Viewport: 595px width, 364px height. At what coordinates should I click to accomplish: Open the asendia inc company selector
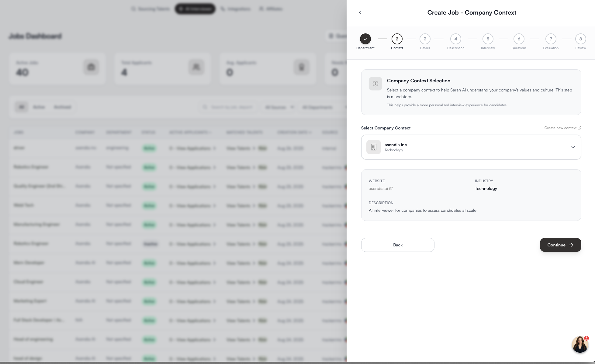[x=471, y=147]
